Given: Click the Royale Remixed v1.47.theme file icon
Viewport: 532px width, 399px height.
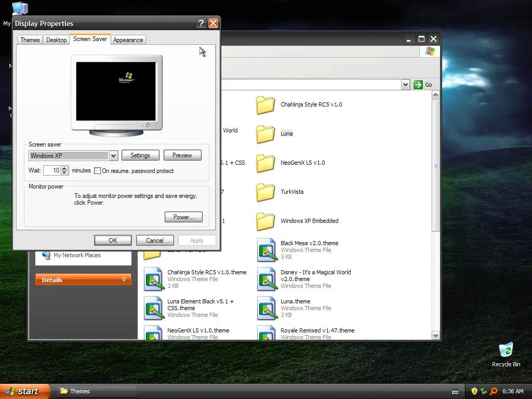Looking at the screenshot, I should pyautogui.click(x=267, y=333).
